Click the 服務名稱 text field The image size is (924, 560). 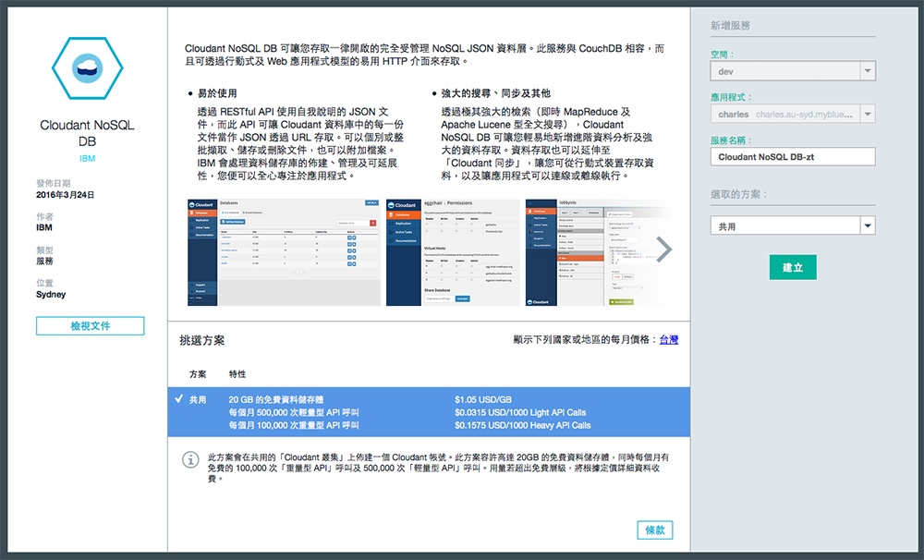coord(793,157)
